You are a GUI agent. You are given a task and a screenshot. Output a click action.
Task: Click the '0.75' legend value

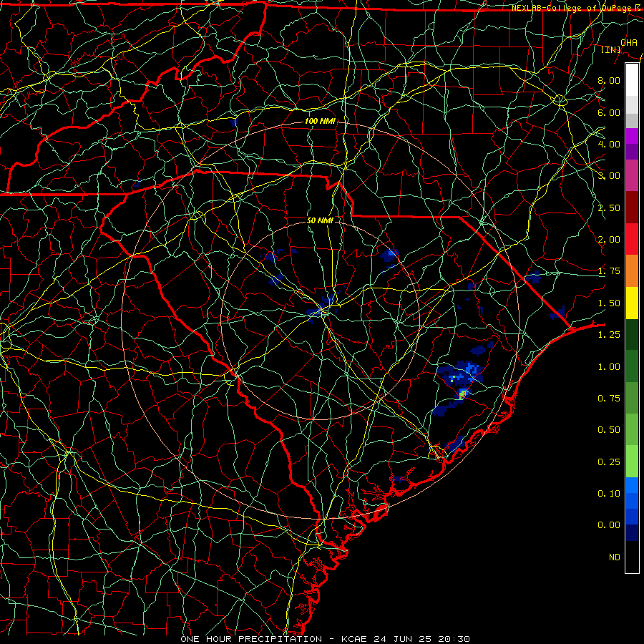pyautogui.click(x=608, y=399)
